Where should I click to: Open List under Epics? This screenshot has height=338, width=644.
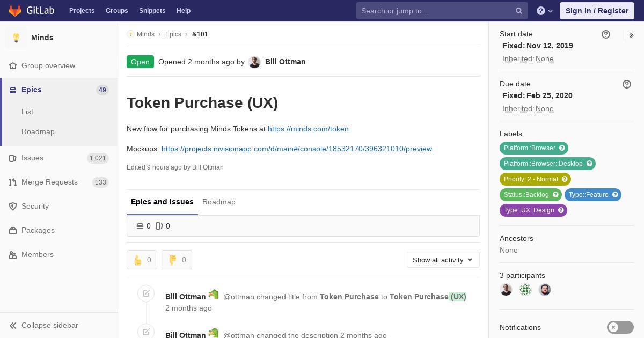(27, 112)
